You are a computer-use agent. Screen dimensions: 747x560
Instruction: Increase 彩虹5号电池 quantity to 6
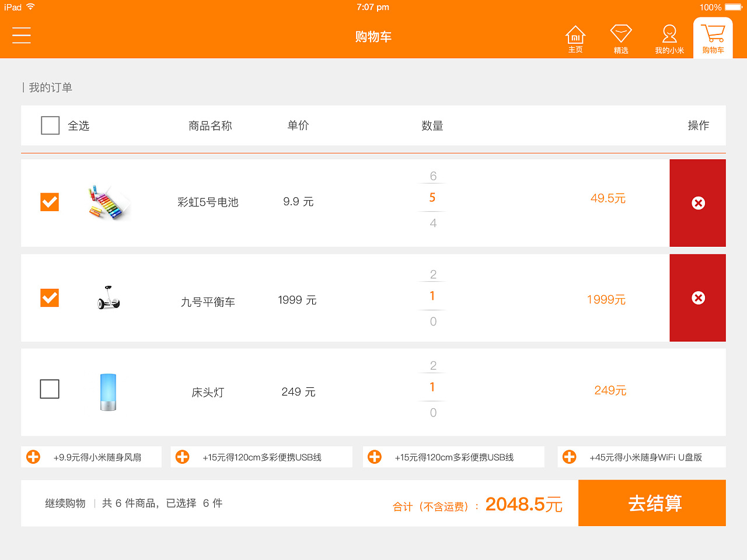[433, 176]
